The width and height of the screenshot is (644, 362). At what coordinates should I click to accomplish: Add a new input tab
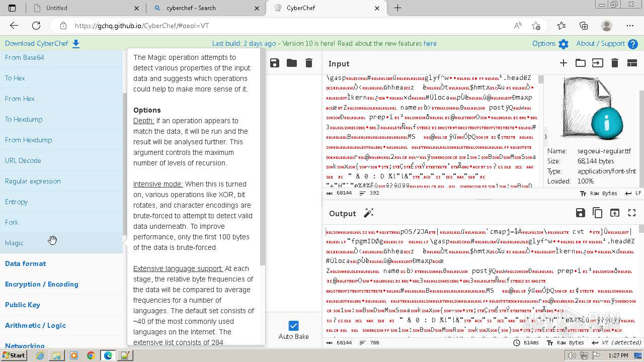(x=563, y=63)
